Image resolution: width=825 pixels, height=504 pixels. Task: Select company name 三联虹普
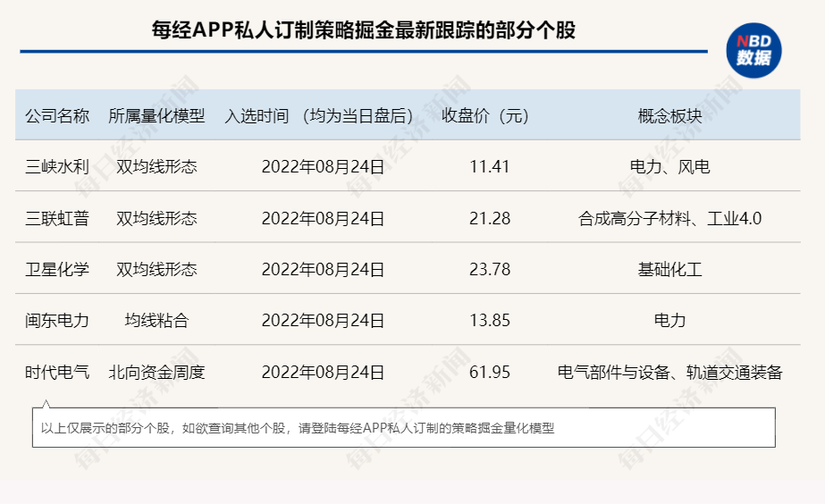click(57, 218)
